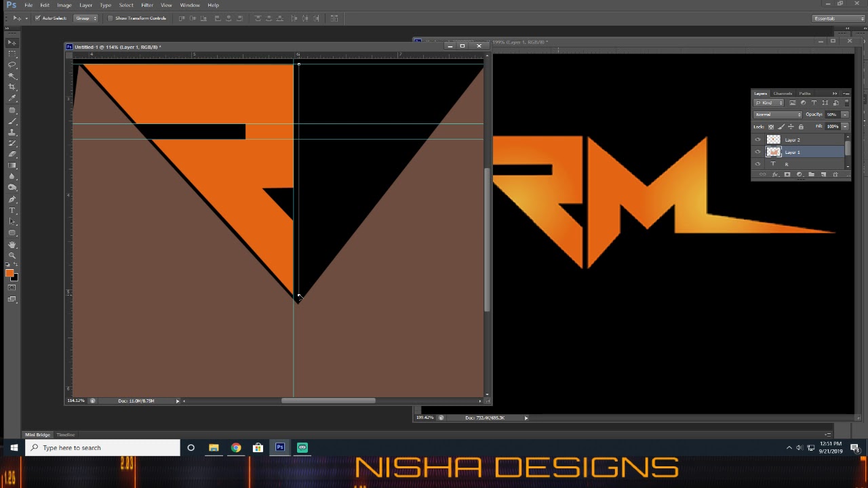
Task: Add a layer style with fx icon
Action: pyautogui.click(x=775, y=175)
